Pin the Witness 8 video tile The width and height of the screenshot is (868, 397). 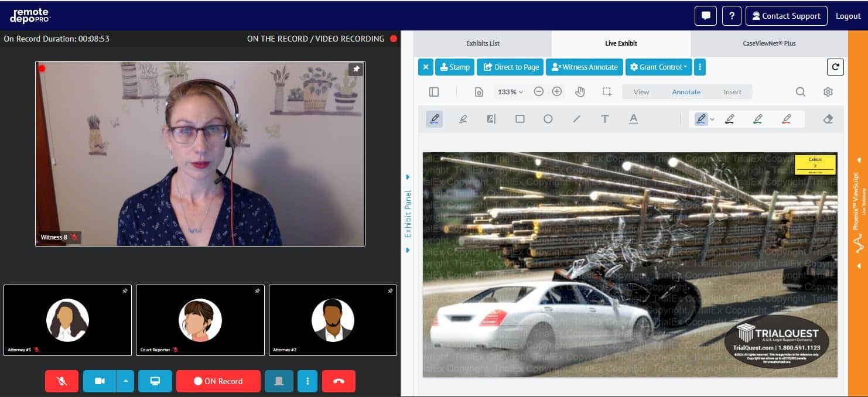point(356,69)
